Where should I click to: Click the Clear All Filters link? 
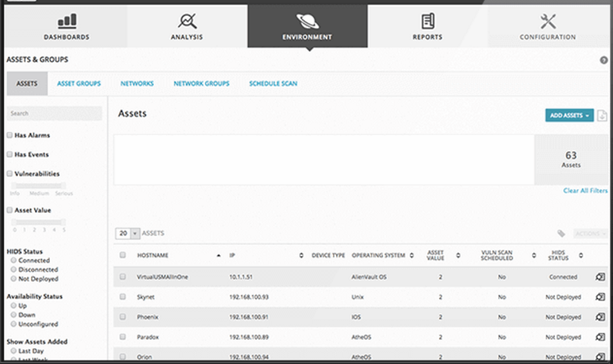(586, 191)
